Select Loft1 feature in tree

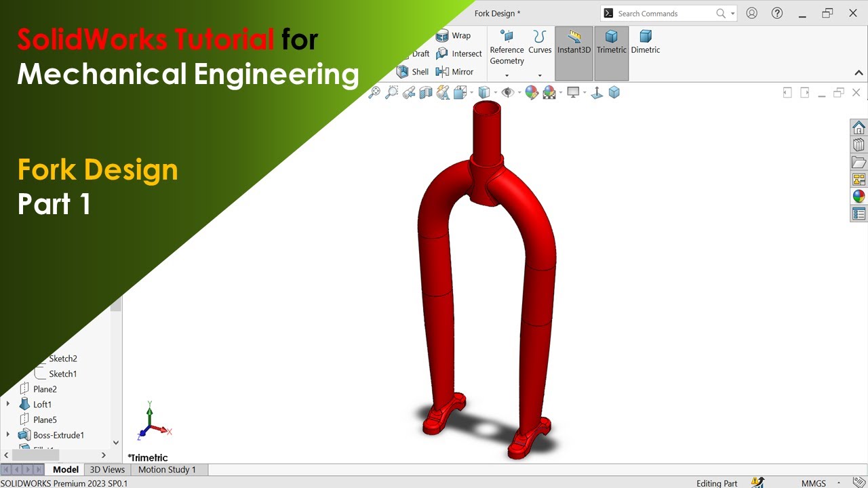[35, 405]
